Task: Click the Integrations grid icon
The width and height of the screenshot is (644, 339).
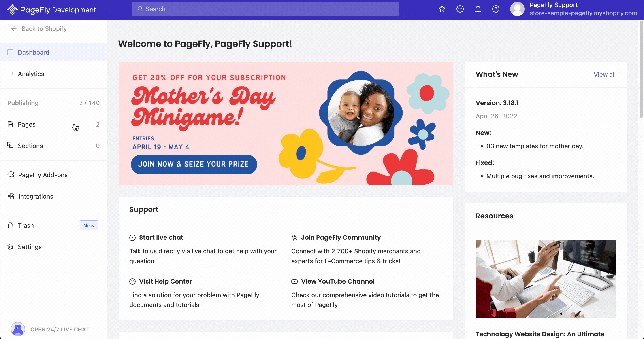Action: click(x=11, y=196)
